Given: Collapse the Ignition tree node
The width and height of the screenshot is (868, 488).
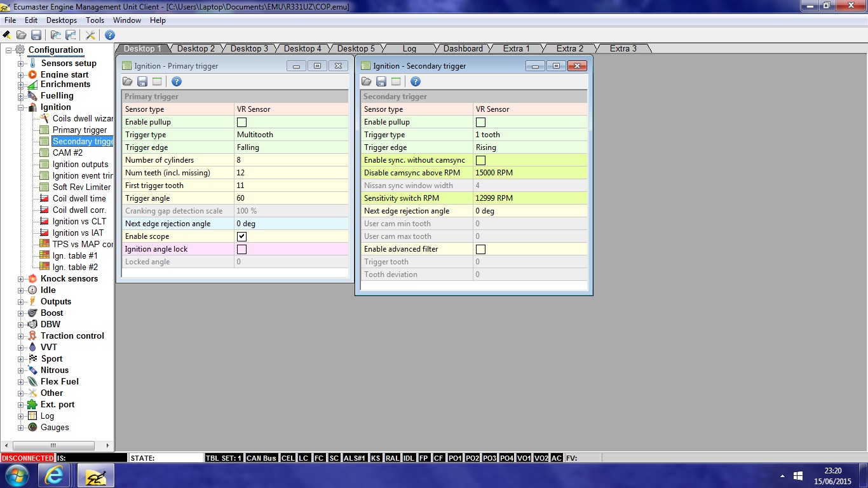Looking at the screenshot, I should coord(21,107).
